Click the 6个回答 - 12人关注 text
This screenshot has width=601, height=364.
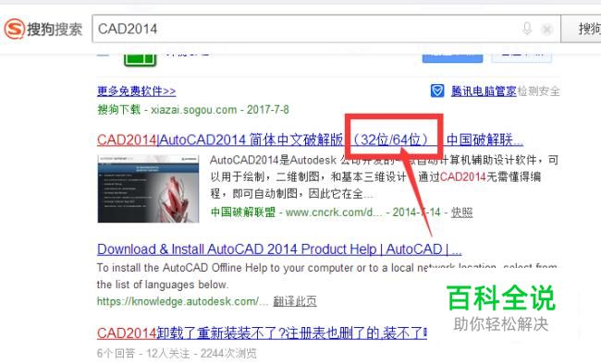point(143,353)
